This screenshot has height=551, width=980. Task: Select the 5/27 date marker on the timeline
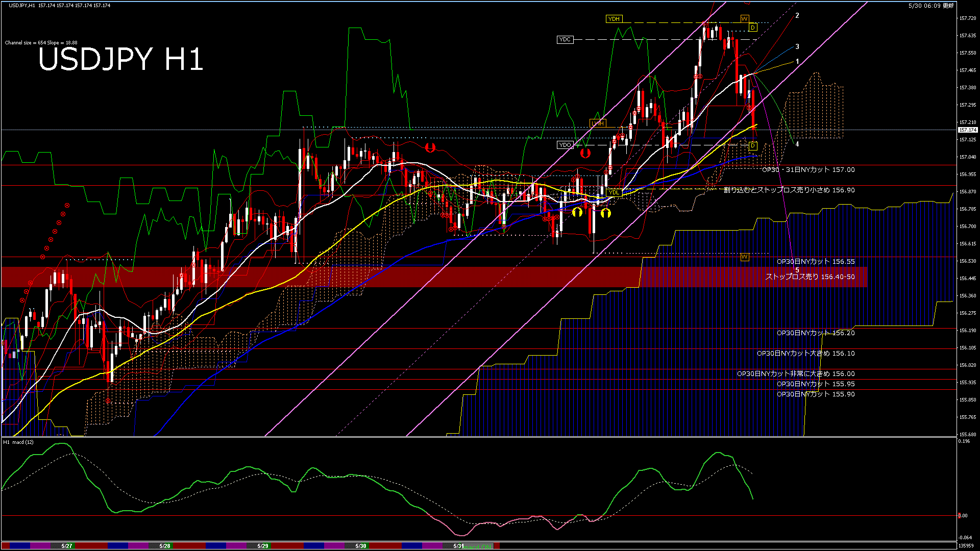(67, 546)
